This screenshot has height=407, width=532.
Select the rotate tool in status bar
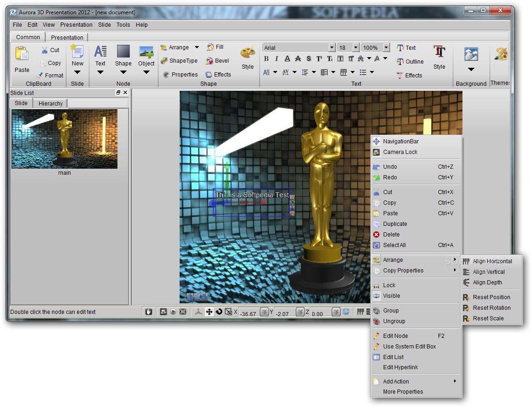click(219, 312)
